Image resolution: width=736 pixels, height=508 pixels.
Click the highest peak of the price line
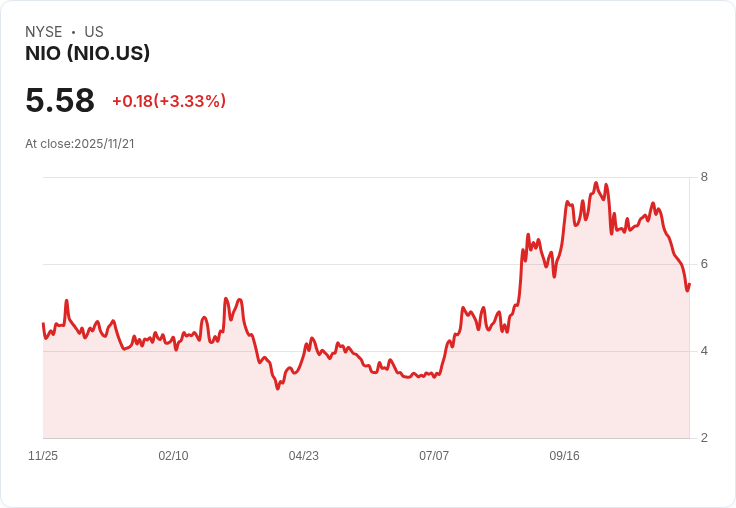(596, 183)
